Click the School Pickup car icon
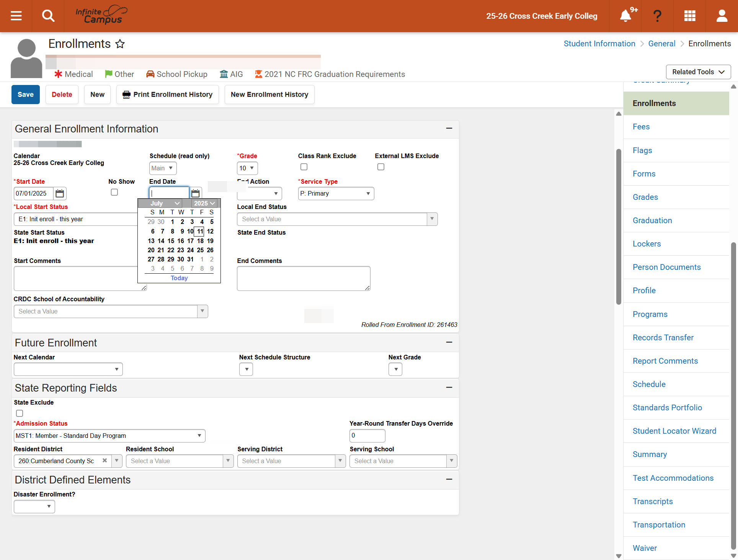Screen dimensions: 738x560 coord(150,74)
